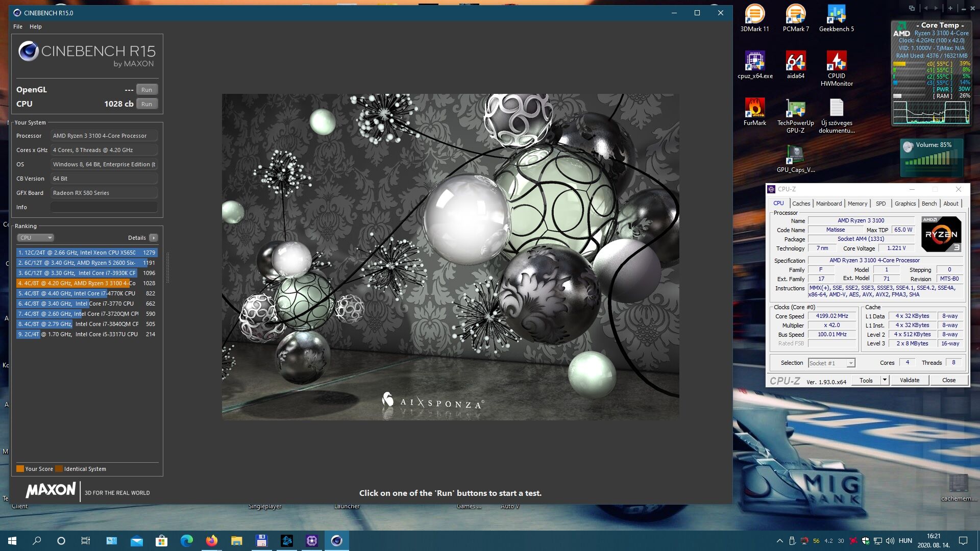Switch to the Mainboard tab in CPU-Z
Screen dimensions: 980x551
click(x=829, y=204)
